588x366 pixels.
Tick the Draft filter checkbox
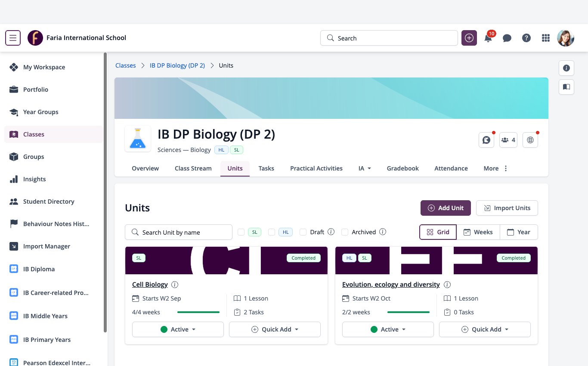pyautogui.click(x=303, y=232)
